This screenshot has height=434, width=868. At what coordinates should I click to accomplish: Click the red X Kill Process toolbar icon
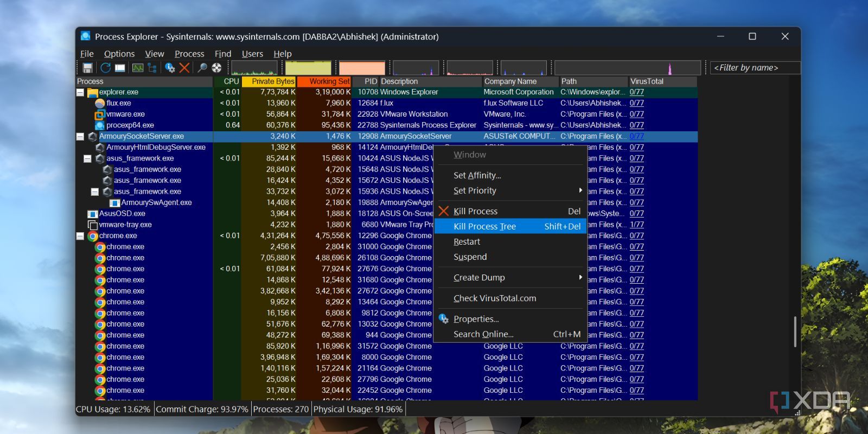click(x=184, y=68)
